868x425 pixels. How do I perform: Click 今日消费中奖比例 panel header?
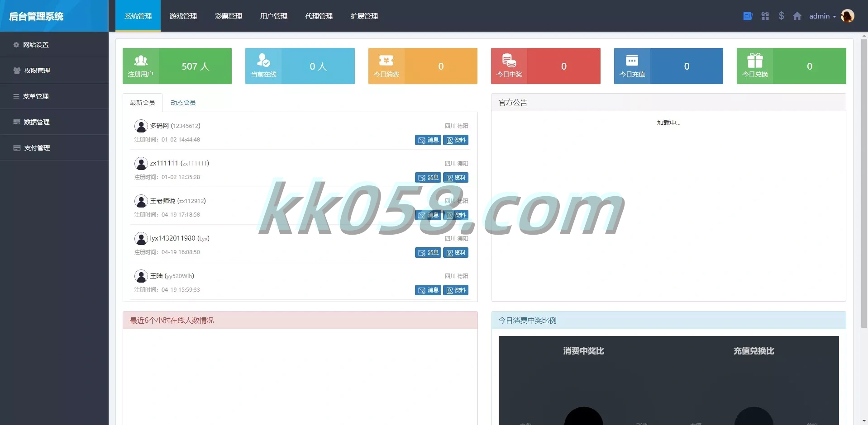pos(669,320)
